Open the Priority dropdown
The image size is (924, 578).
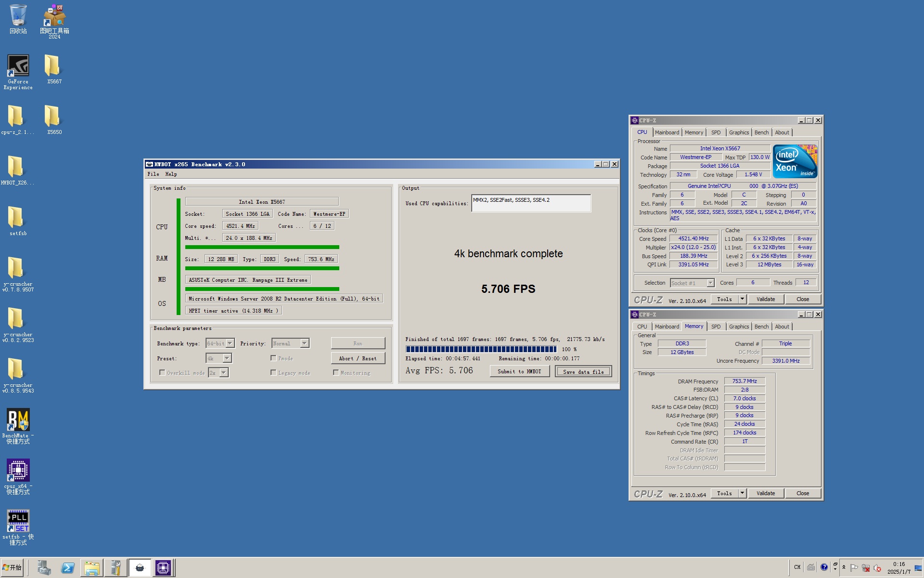(x=305, y=343)
